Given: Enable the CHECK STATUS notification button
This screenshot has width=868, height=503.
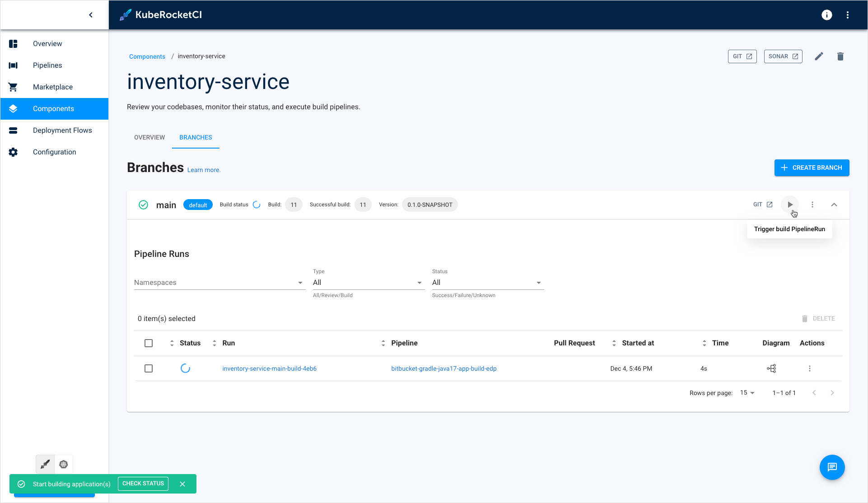Looking at the screenshot, I should point(143,484).
